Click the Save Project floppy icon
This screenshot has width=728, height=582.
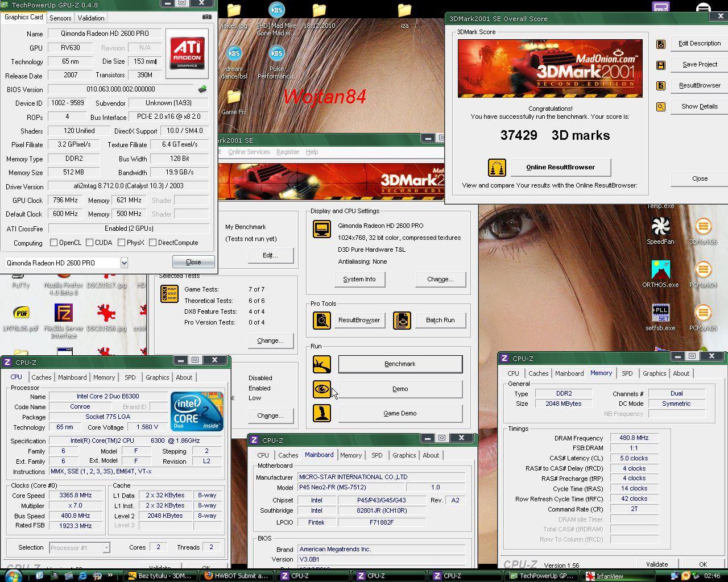tap(661, 65)
